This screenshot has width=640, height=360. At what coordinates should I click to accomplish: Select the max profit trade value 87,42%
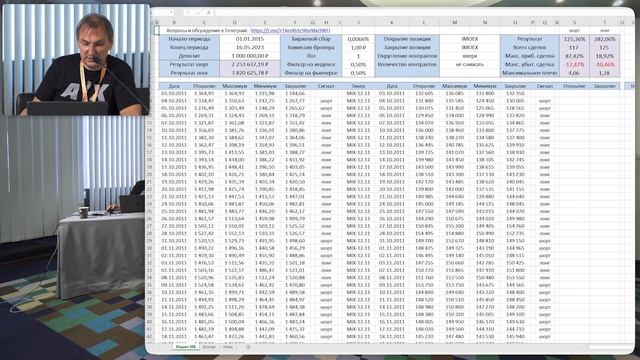click(574, 56)
